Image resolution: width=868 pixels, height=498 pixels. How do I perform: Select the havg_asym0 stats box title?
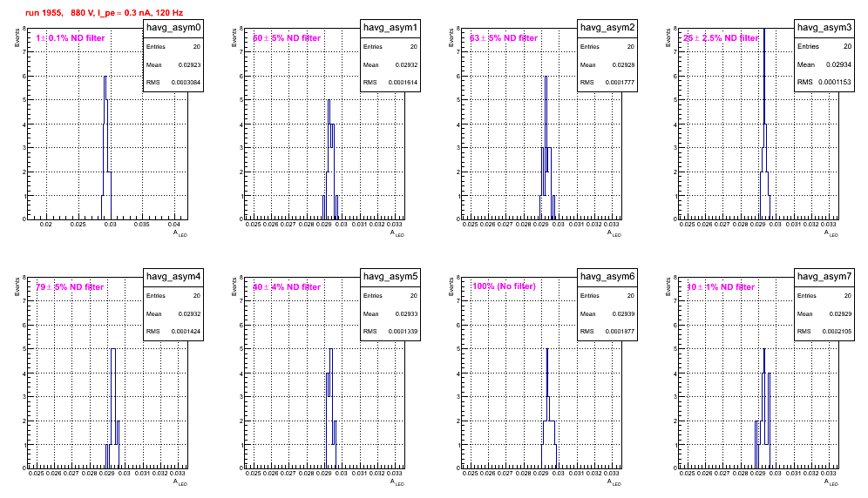173,28
